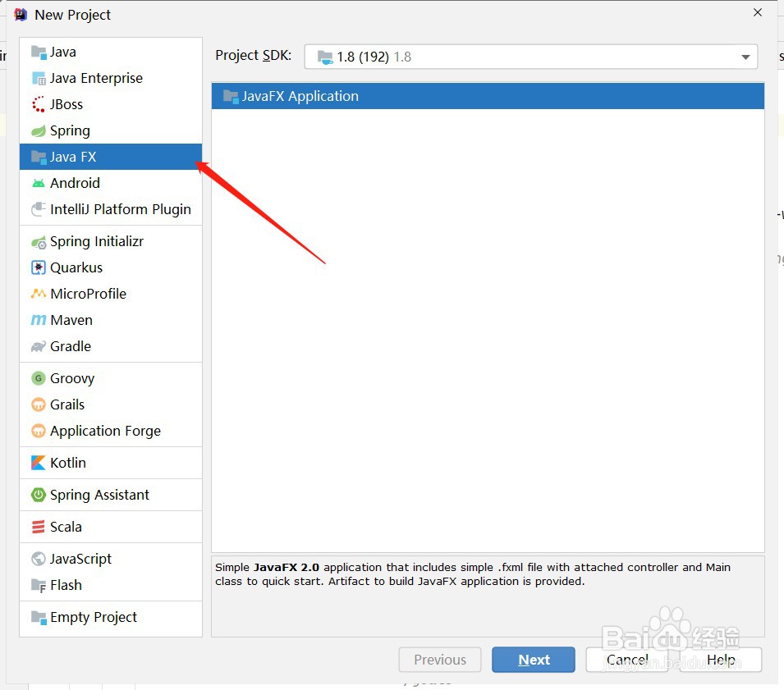Image resolution: width=784 pixels, height=690 pixels.
Task: Select Grails entry
Action: (x=111, y=404)
